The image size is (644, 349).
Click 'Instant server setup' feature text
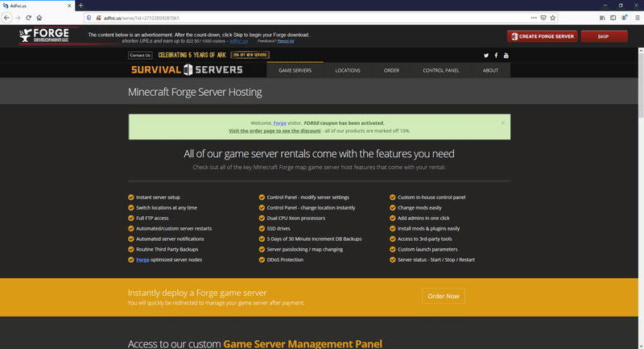coord(158,197)
